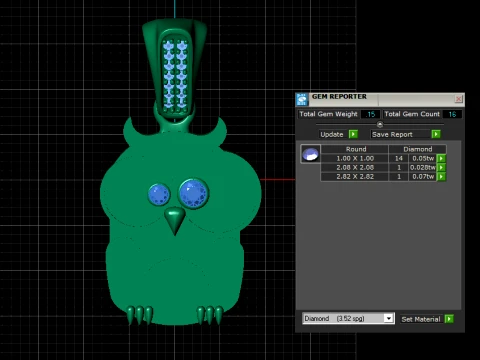The image size is (480, 360).
Task: Click the Total Gem Weight value field
Action: [370, 114]
